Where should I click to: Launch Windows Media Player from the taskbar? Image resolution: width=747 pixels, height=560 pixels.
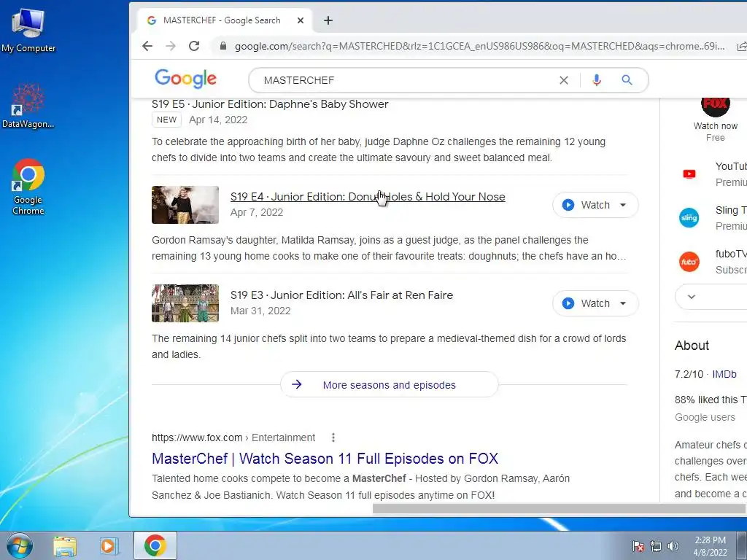tap(109, 545)
